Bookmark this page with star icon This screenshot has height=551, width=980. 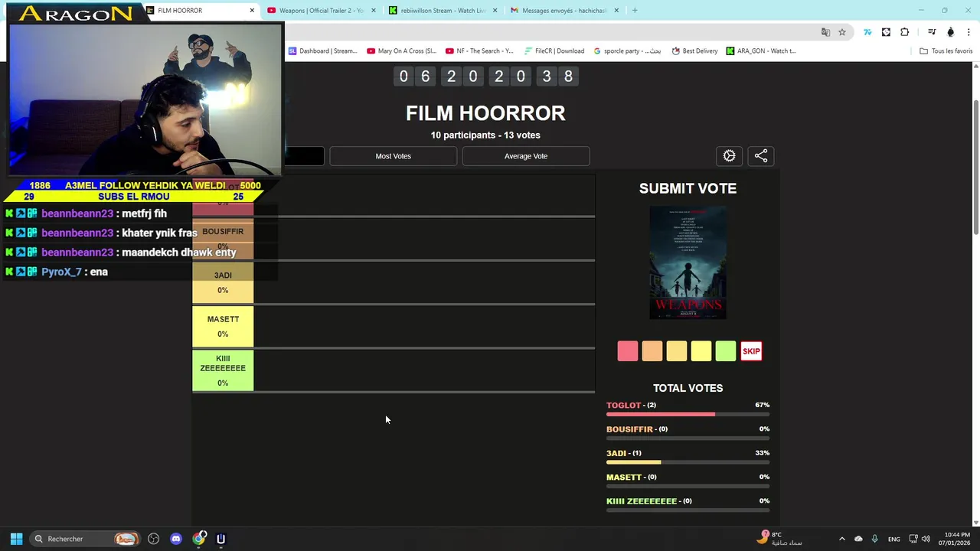[x=842, y=32]
